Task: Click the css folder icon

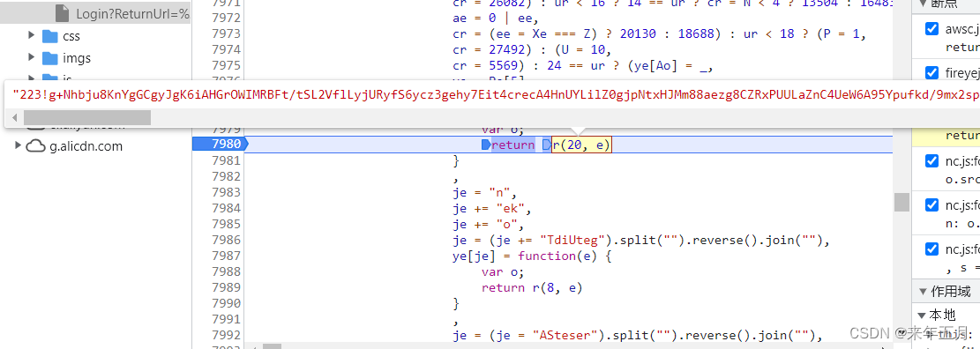Action: pos(50,36)
